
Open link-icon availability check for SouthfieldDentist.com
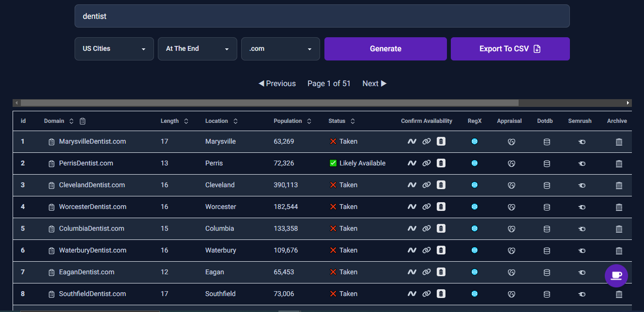click(x=426, y=294)
